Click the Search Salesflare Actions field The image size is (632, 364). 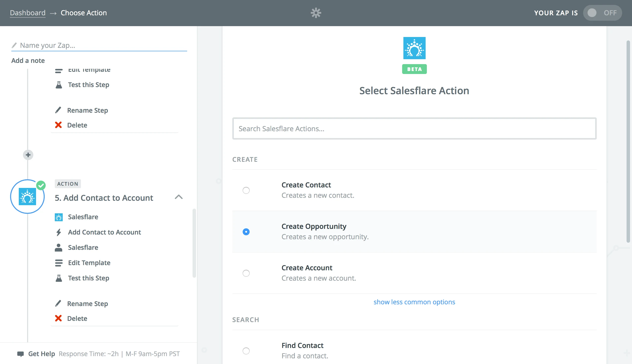coord(414,128)
